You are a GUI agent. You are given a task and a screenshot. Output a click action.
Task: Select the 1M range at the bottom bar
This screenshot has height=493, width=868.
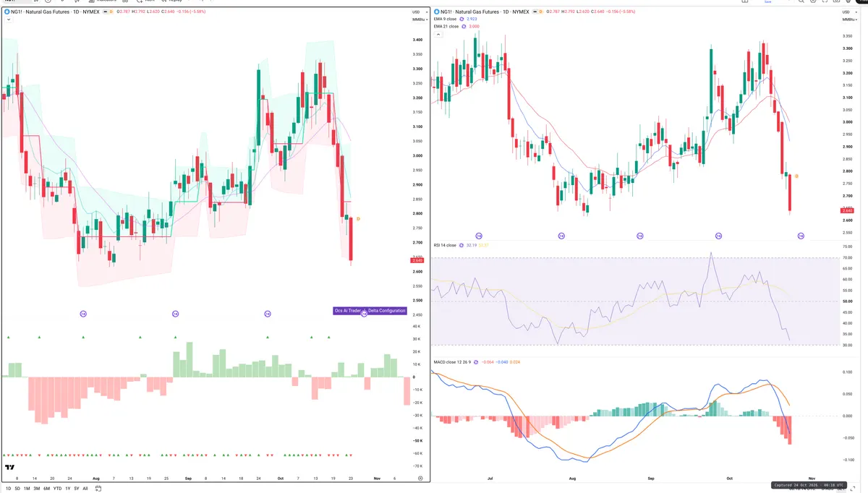pos(27,488)
